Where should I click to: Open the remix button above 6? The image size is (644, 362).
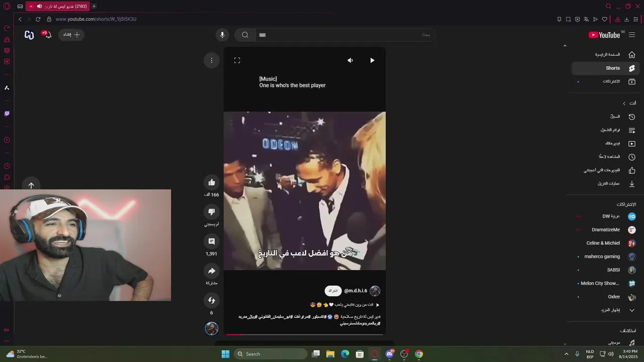click(x=211, y=301)
